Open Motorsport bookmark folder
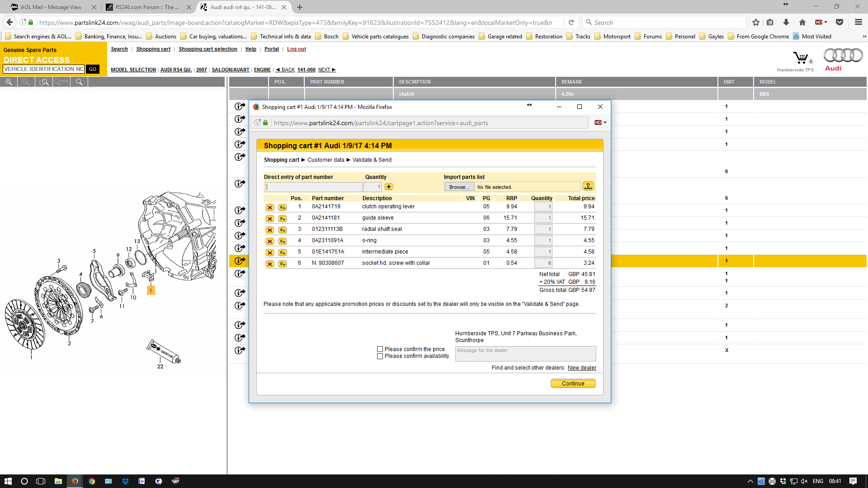This screenshot has height=488, width=868. coord(613,37)
